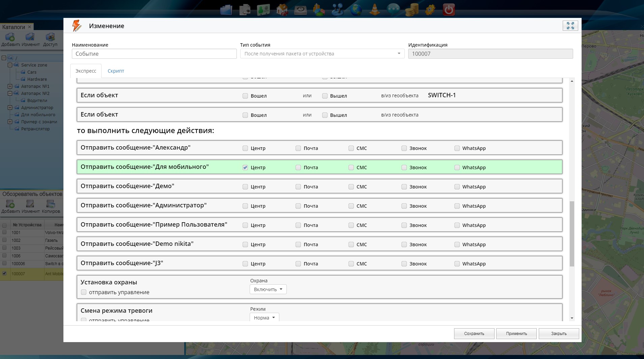Open the Охрана Включить dropdown
Screen dimensions: 644x359
(268, 289)
